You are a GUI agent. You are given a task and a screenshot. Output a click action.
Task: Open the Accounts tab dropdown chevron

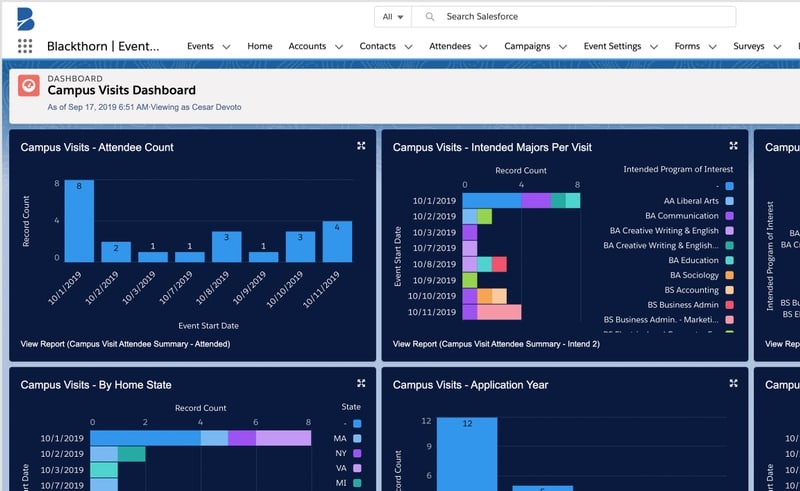pos(339,46)
